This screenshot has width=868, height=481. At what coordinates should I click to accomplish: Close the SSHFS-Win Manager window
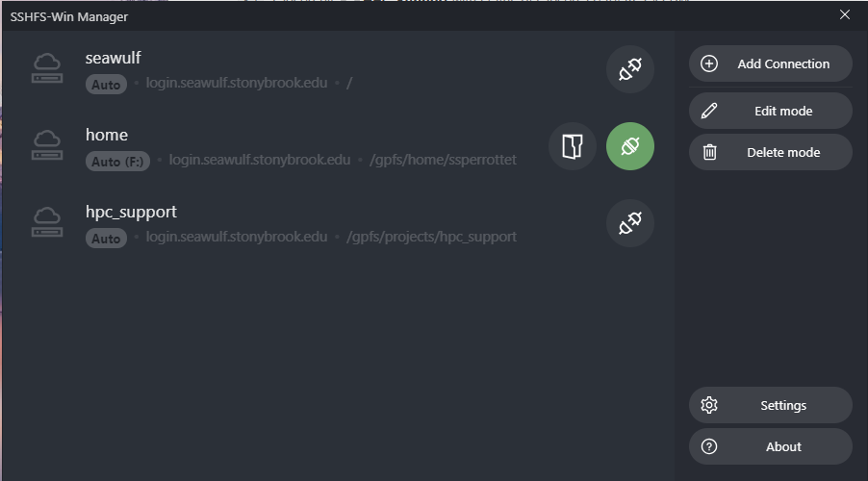[844, 15]
